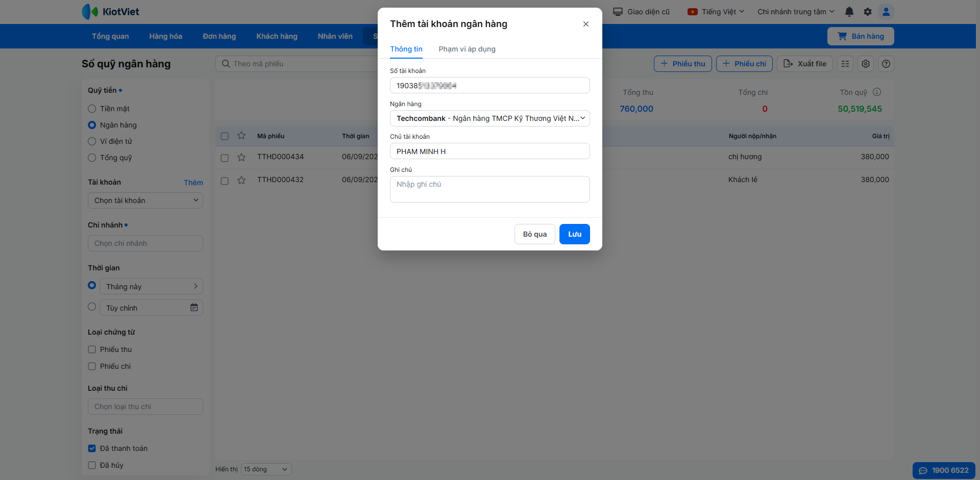Select the Ví điện tử radio option
The width and height of the screenshot is (980, 480).
click(92, 141)
